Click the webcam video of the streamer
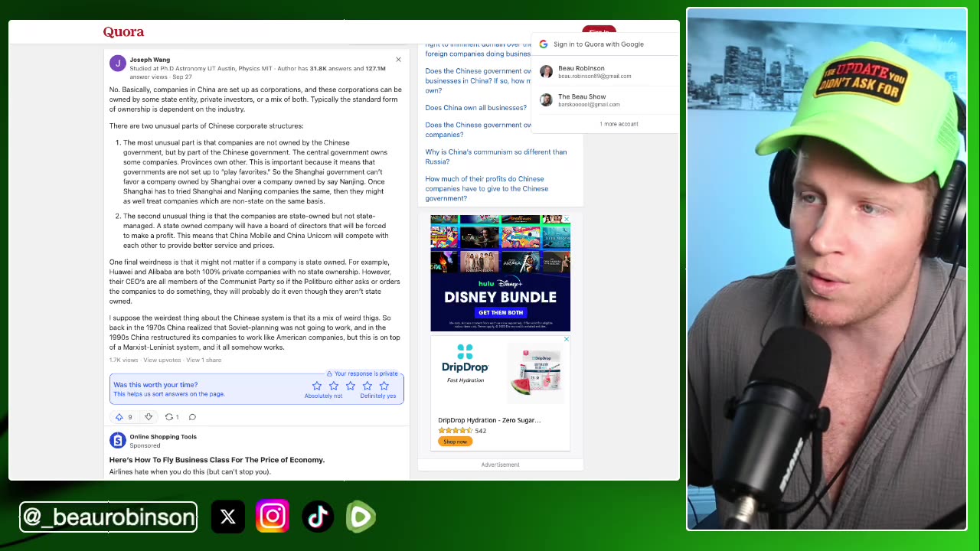Screen dimensions: 980x551 click(x=827, y=269)
